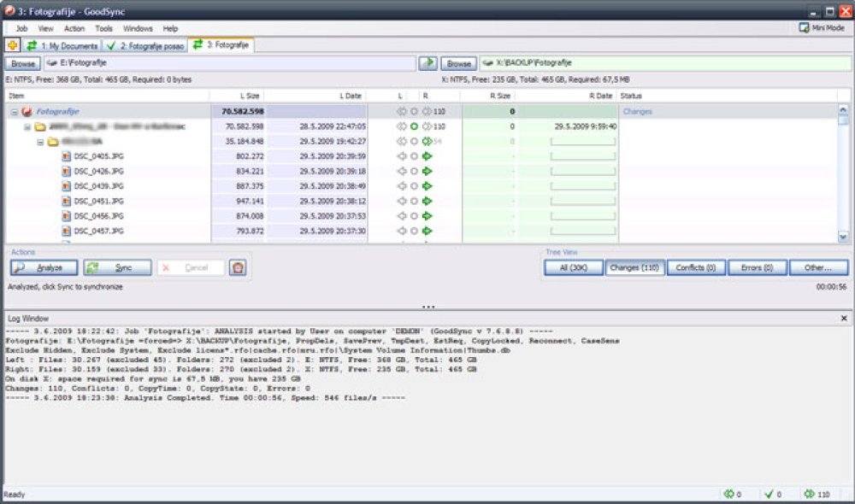Open the Job menu
Viewport: 855px width, 504px height.
tap(22, 28)
